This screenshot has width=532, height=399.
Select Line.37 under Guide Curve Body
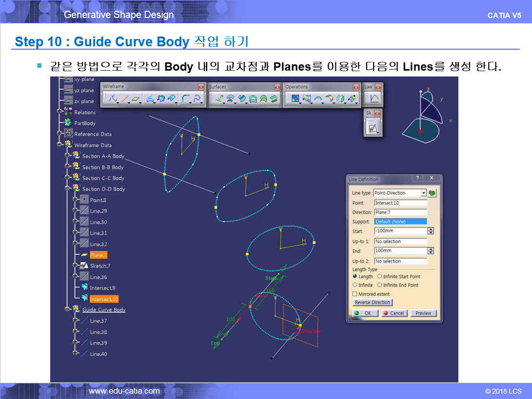point(98,321)
